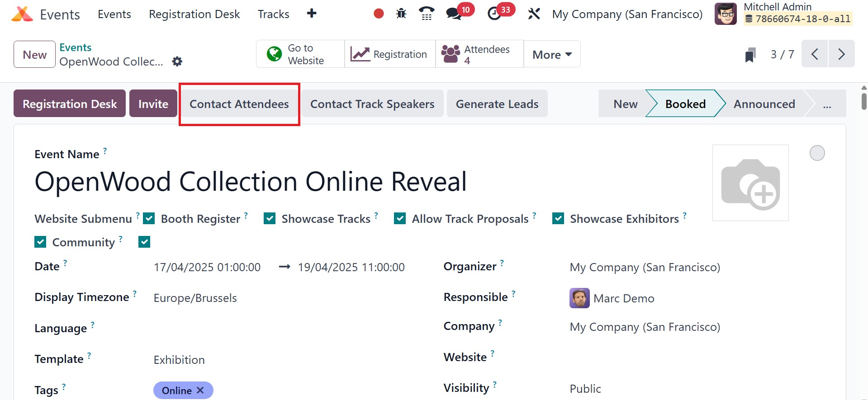This screenshot has width=868, height=400.
Task: Click the Invite button
Action: (x=153, y=104)
